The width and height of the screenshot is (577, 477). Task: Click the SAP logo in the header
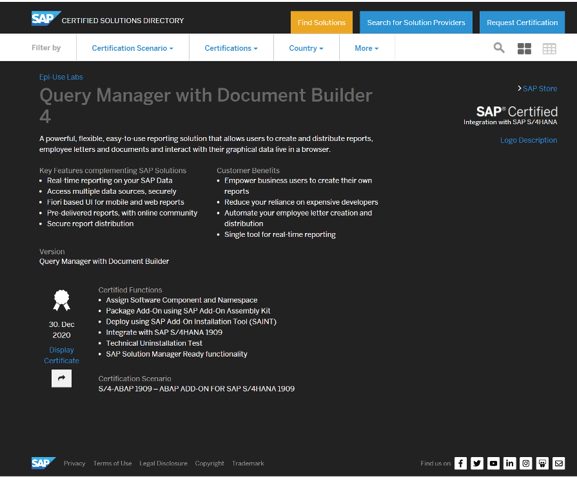(x=46, y=19)
